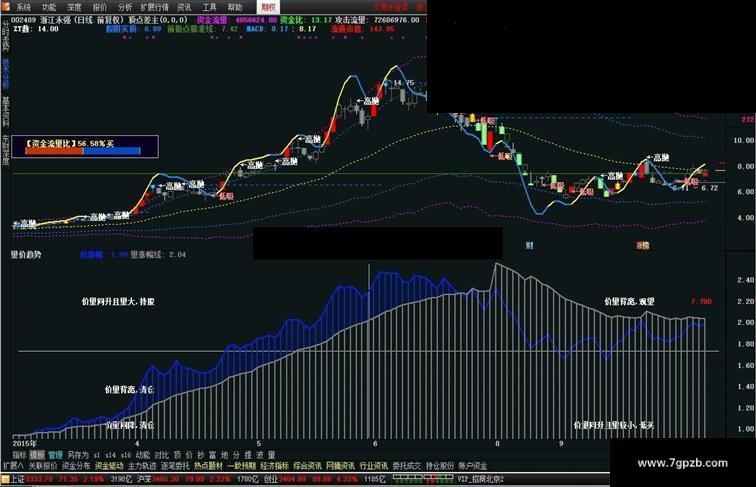The width and height of the screenshot is (756, 487).
Task: Click the 提 shortcut button in the indicator bar
Action: click(248, 455)
